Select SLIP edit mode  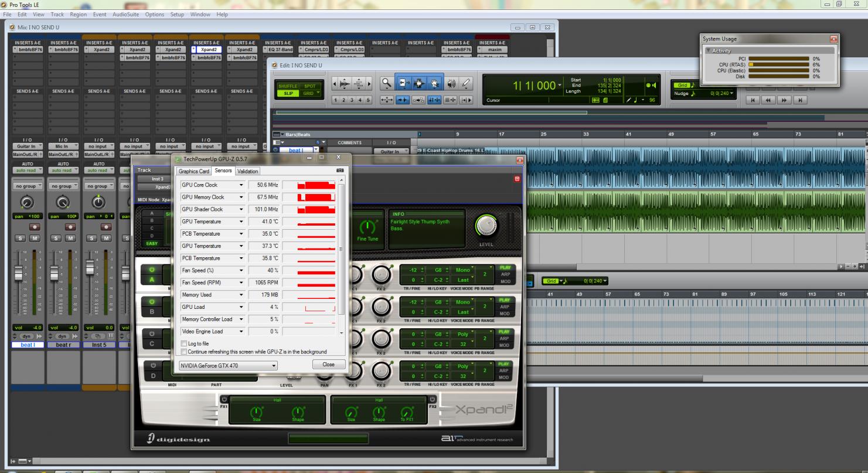pos(288,93)
